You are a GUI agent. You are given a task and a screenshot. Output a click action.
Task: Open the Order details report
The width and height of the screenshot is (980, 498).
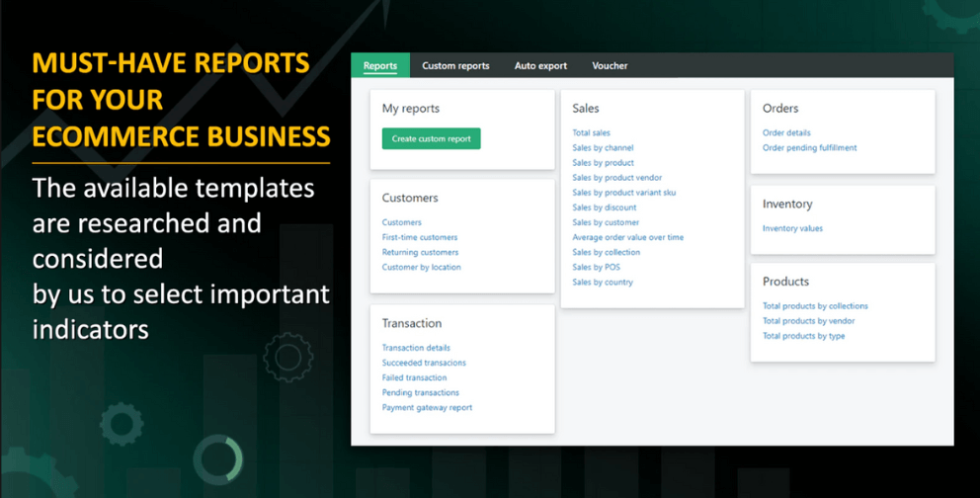pyautogui.click(x=786, y=133)
